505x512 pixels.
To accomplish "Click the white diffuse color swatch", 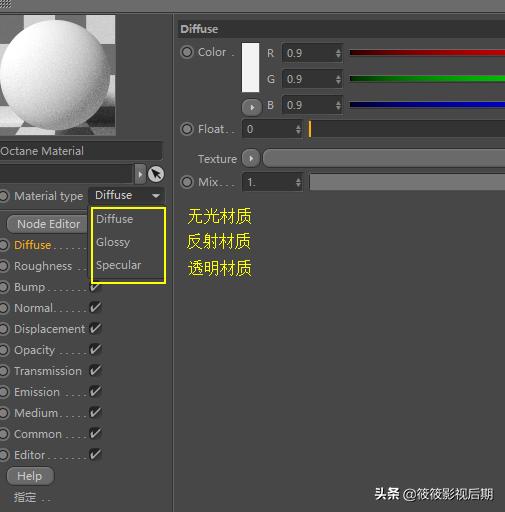I will pos(250,67).
